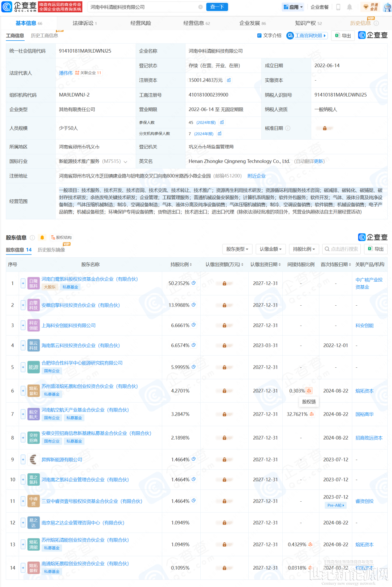
Task: Click the chart icon beside registered capital
Action: [229, 80]
